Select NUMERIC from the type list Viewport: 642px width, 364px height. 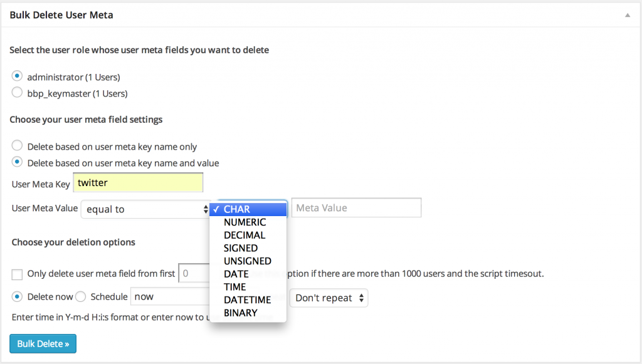[245, 222]
